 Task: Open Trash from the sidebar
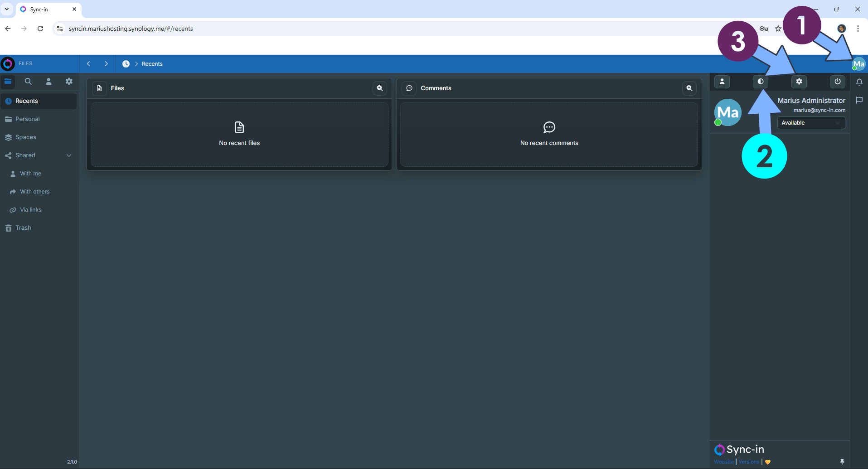coord(23,227)
